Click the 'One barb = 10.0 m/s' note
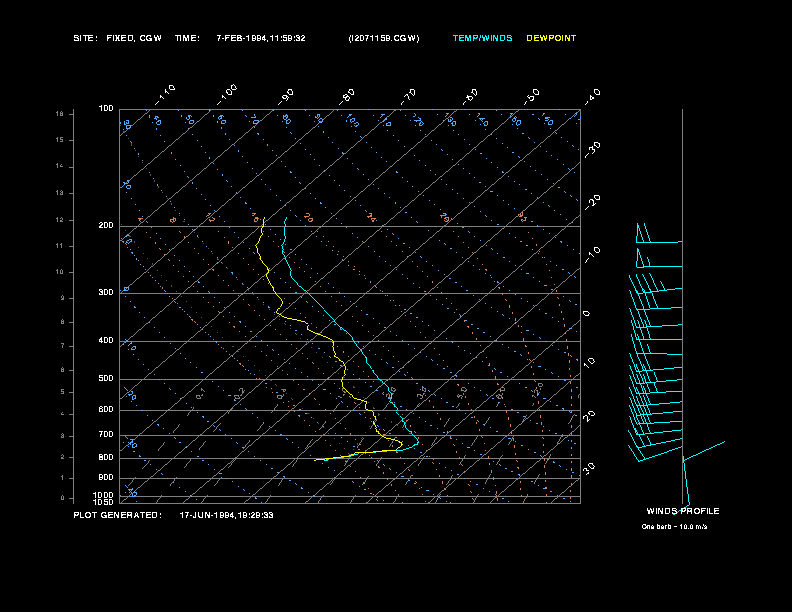Screen dimensions: 792x612 tap(674, 527)
